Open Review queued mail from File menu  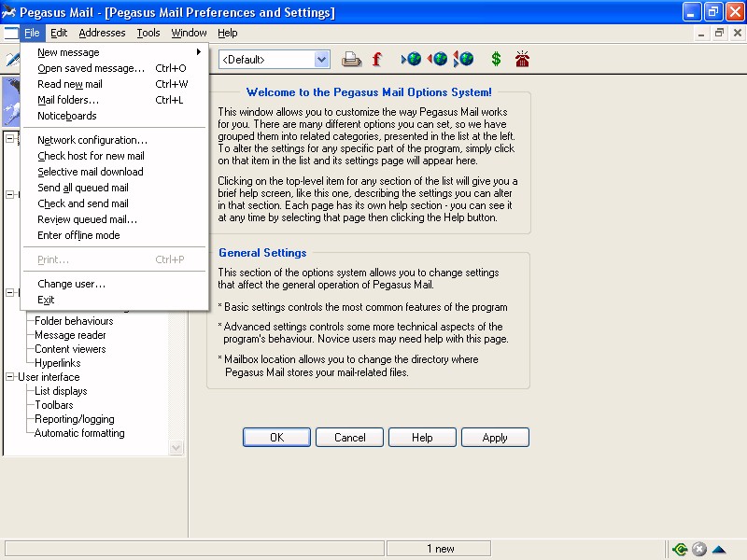(x=114, y=219)
